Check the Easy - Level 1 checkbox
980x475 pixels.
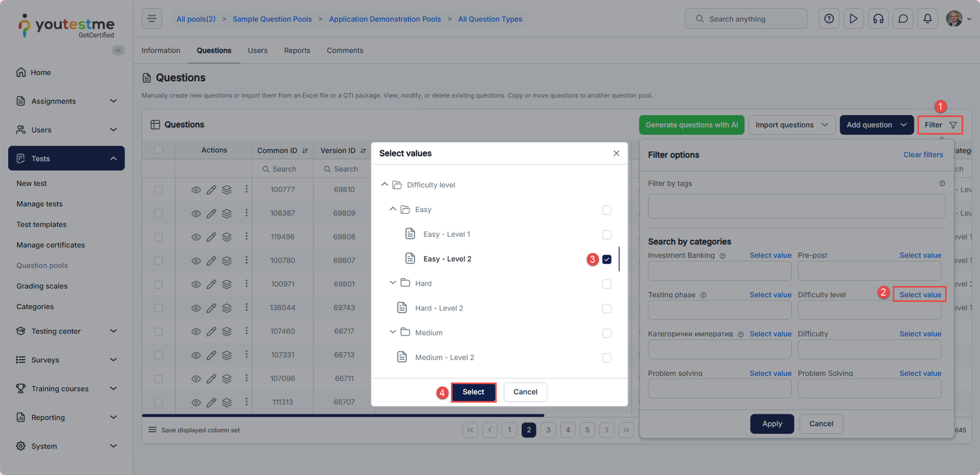click(606, 235)
